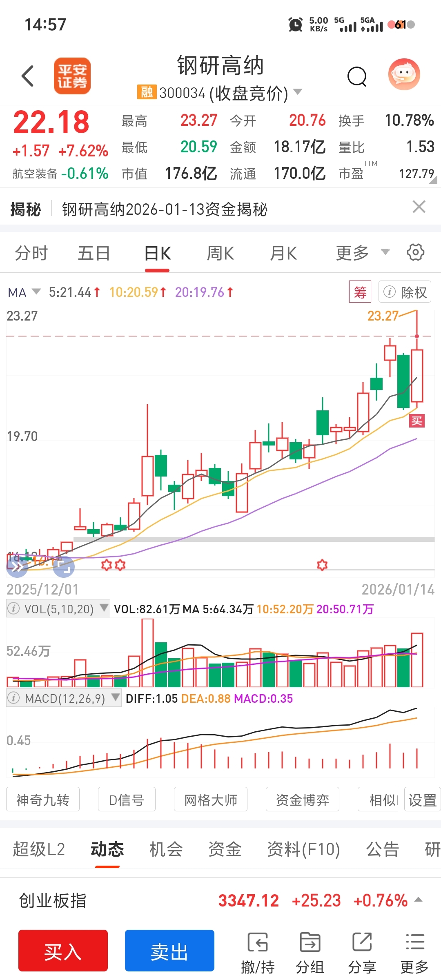Select the 神奇九转 indicator

coord(43,800)
